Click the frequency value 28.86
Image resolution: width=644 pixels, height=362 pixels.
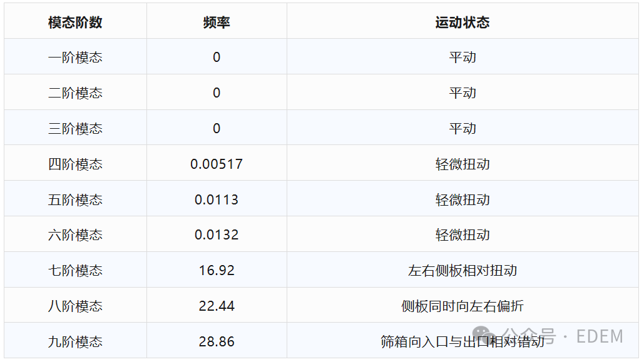[x=217, y=342]
